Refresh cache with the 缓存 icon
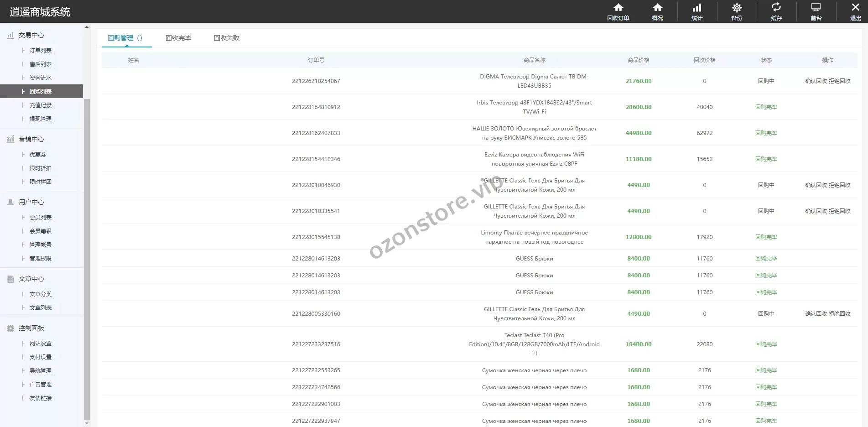Image resolution: width=868 pixels, height=427 pixels. [x=776, y=7]
